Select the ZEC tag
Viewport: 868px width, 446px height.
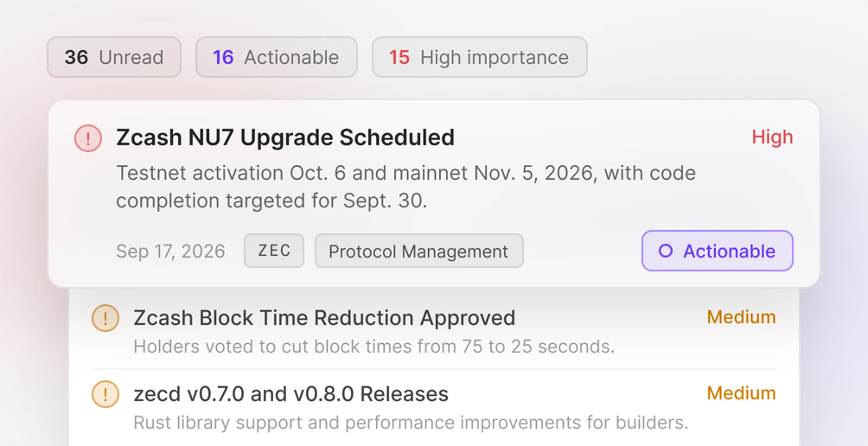[x=274, y=251]
